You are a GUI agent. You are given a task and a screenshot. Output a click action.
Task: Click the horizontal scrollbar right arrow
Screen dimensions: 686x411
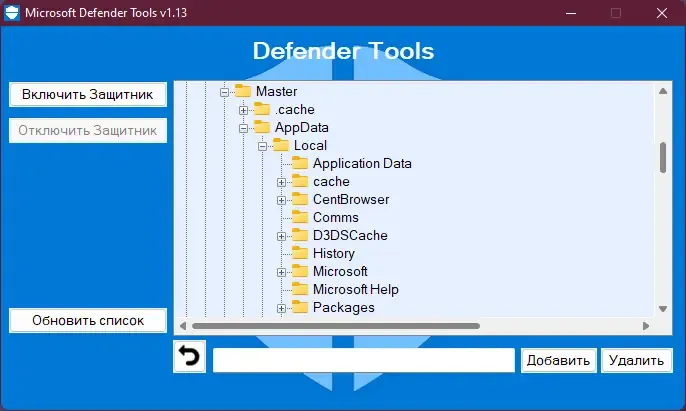point(646,326)
